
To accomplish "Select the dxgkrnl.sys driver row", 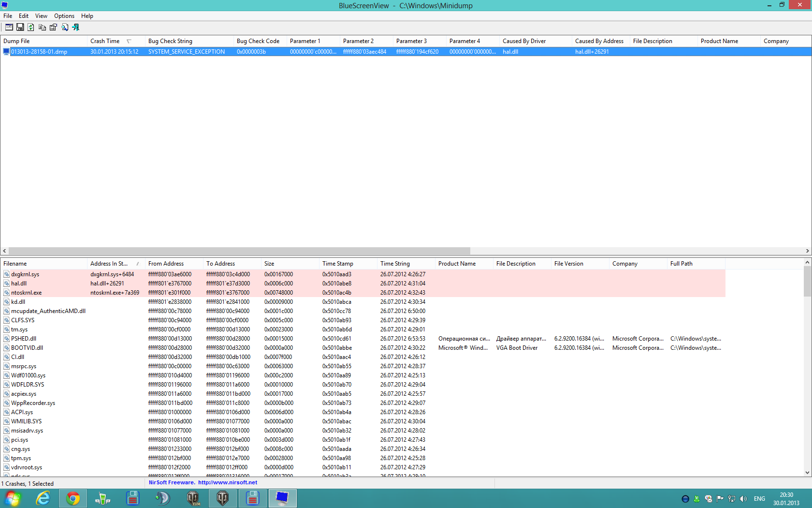I will pyautogui.click(x=25, y=274).
